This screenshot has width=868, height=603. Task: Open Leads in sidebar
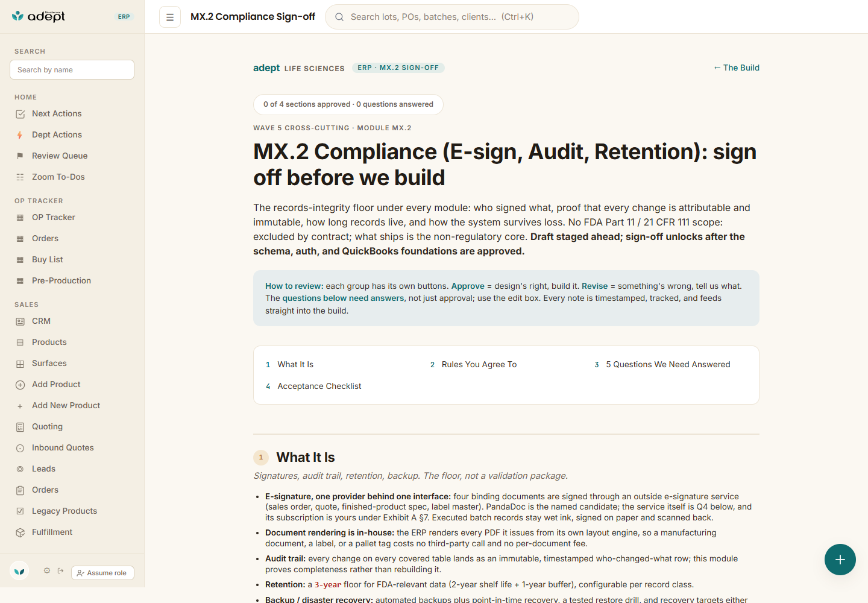72,469
